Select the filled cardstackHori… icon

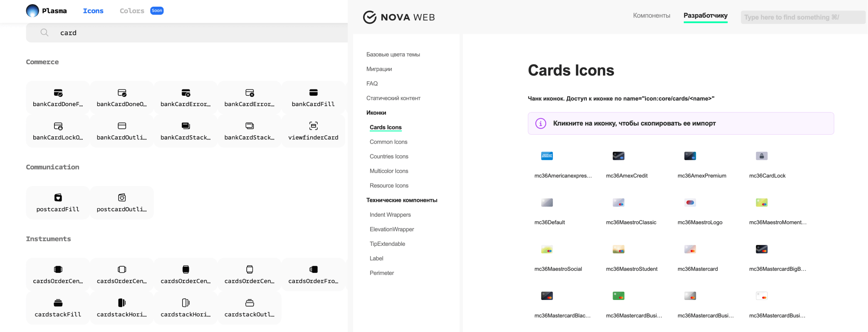tap(122, 308)
